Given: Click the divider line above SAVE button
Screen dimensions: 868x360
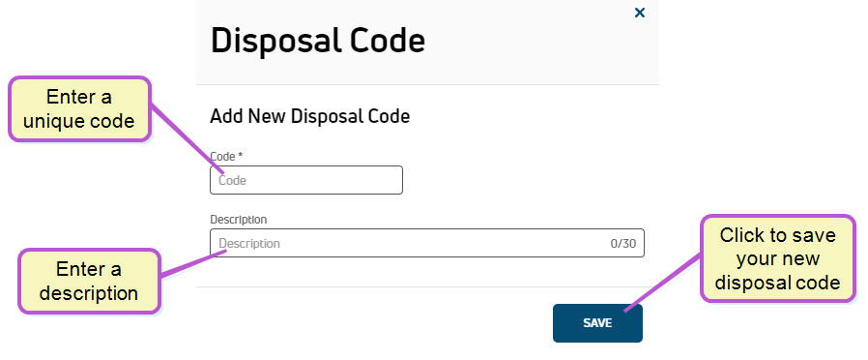Looking at the screenshot, I should (x=427, y=286).
